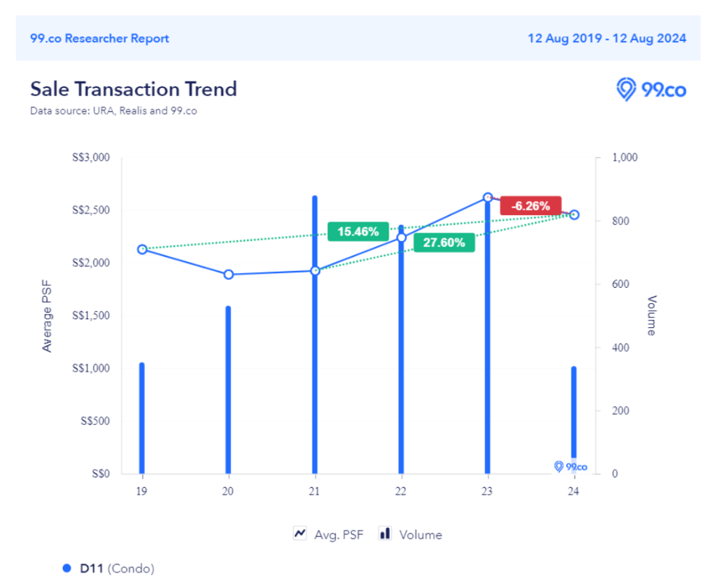Click the Volume bar chart legend icon
711x588 pixels.
(384, 534)
